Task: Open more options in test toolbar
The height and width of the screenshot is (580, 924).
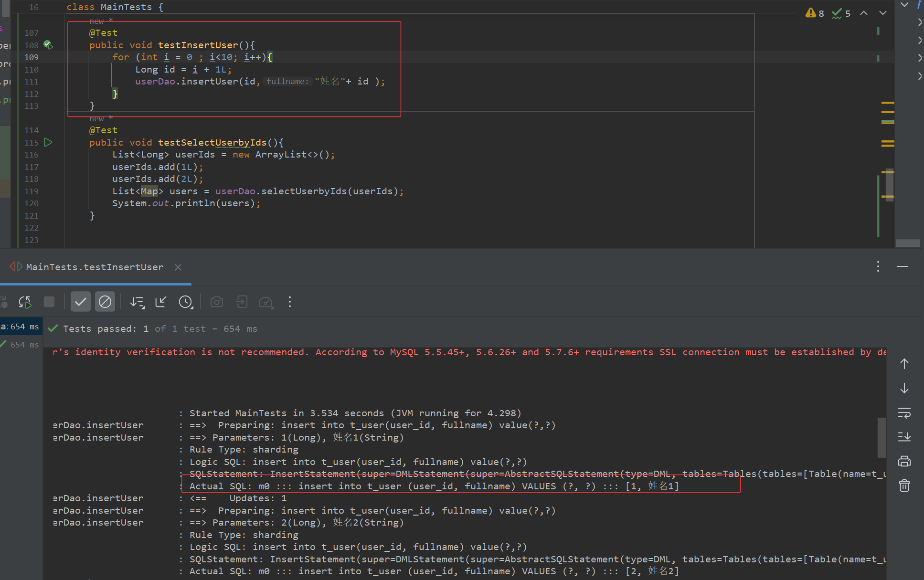Action: (x=290, y=302)
